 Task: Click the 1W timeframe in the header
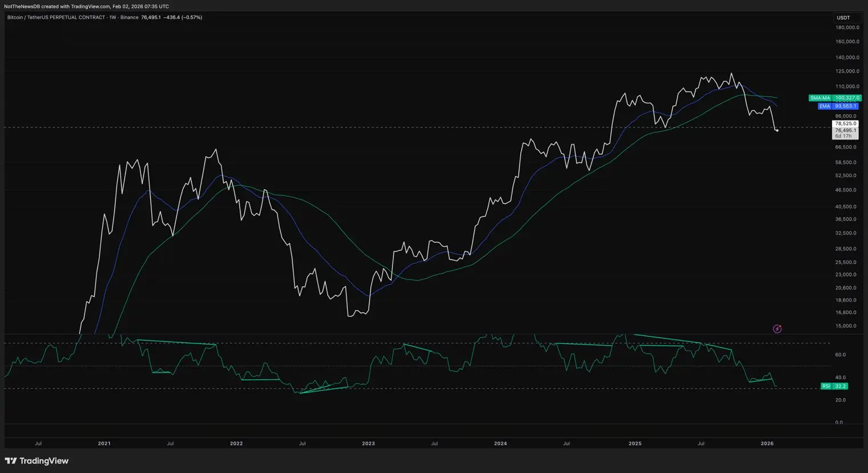click(x=112, y=17)
